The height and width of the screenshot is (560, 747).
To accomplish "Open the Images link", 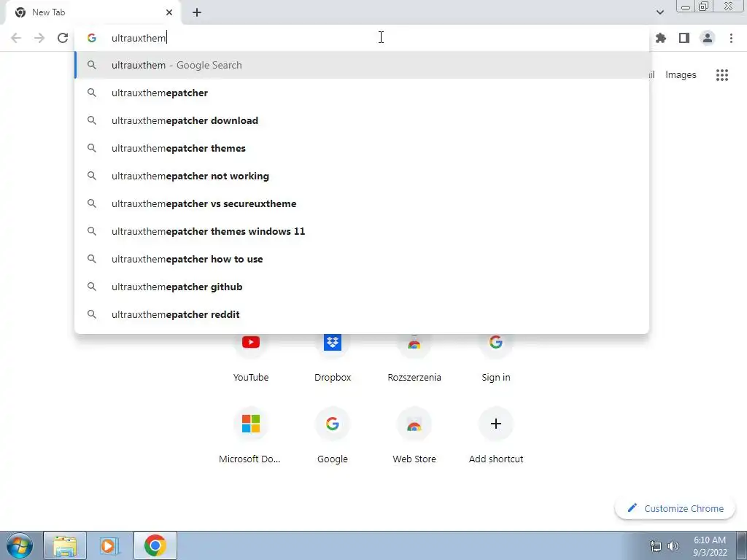I will [x=681, y=75].
